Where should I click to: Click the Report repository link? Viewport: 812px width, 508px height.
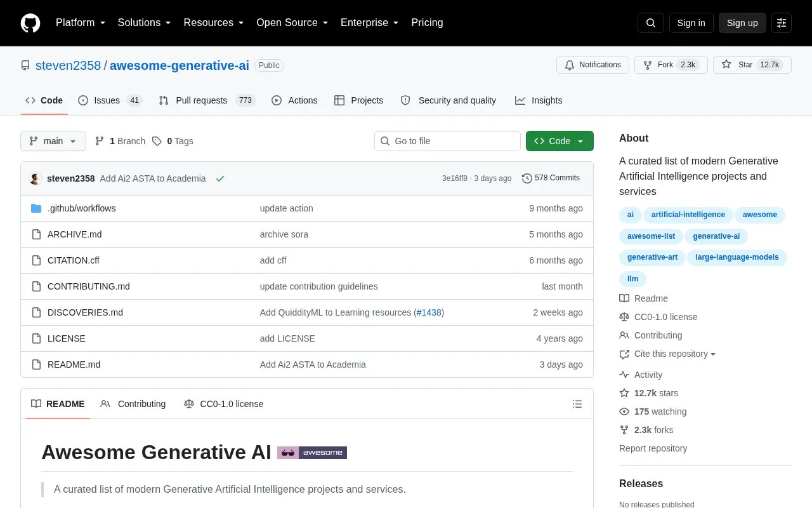pos(653,448)
